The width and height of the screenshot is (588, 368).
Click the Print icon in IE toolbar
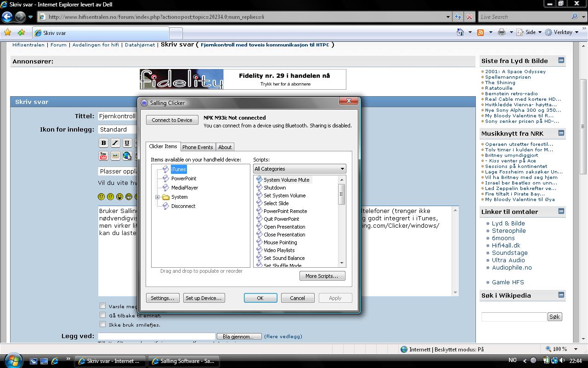[502, 32]
